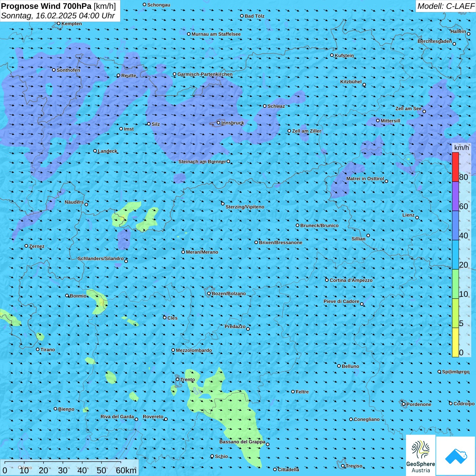Click the Bormio location dot
Screen dimensions: 476x476
tap(67, 295)
